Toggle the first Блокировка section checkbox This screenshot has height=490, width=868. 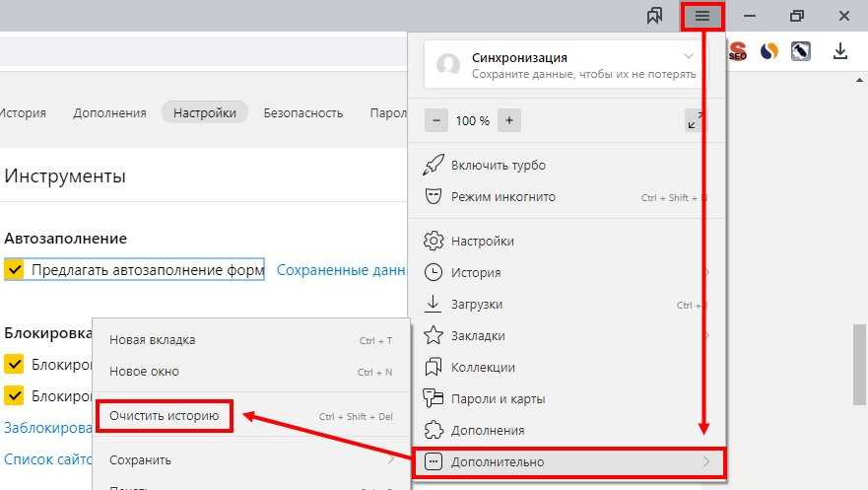click(x=14, y=365)
